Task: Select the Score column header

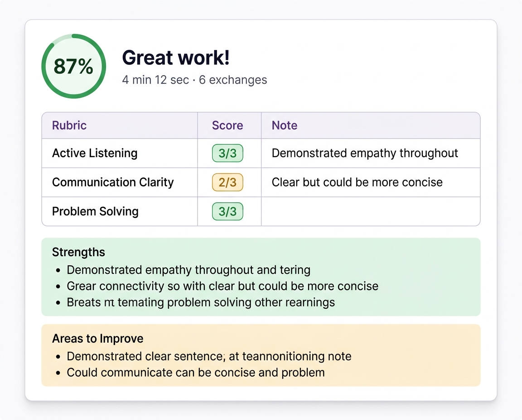Action: (228, 125)
